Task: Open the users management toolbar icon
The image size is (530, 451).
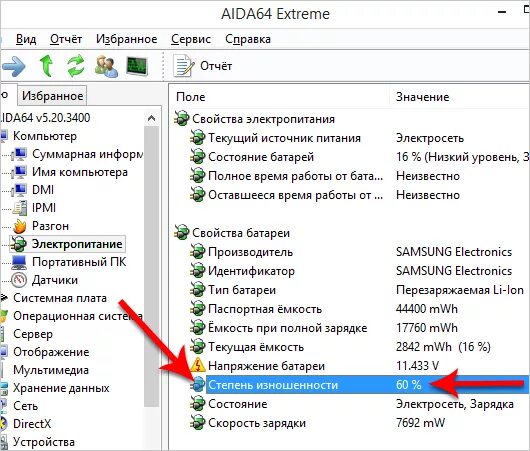Action: click(106, 66)
